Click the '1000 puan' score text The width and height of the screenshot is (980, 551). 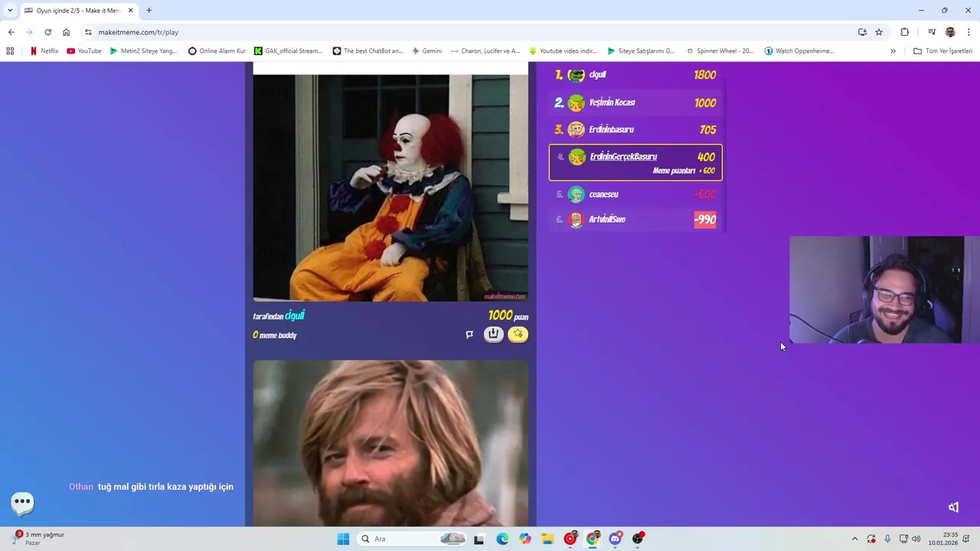(508, 315)
